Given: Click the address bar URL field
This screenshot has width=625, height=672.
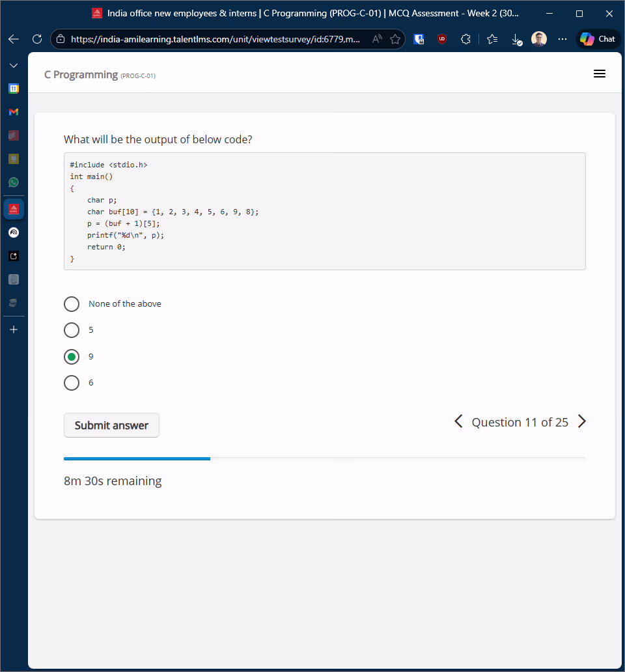Looking at the screenshot, I should click(x=215, y=39).
